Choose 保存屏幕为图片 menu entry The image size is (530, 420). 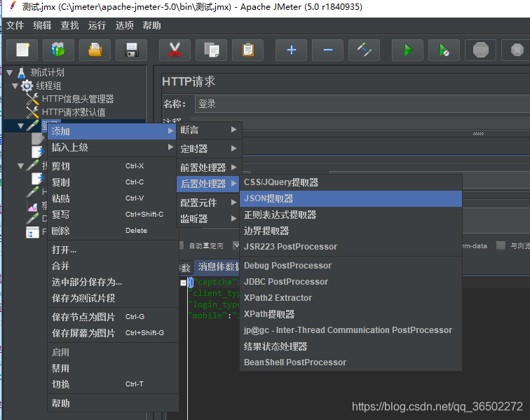pyautogui.click(x=112, y=333)
